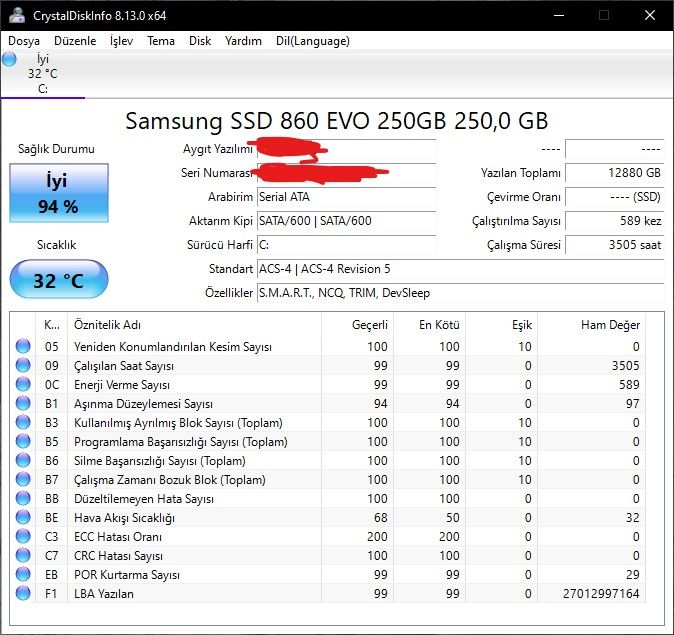Click the Özellikler field with S.M.A.R.T.

[x=460, y=293]
